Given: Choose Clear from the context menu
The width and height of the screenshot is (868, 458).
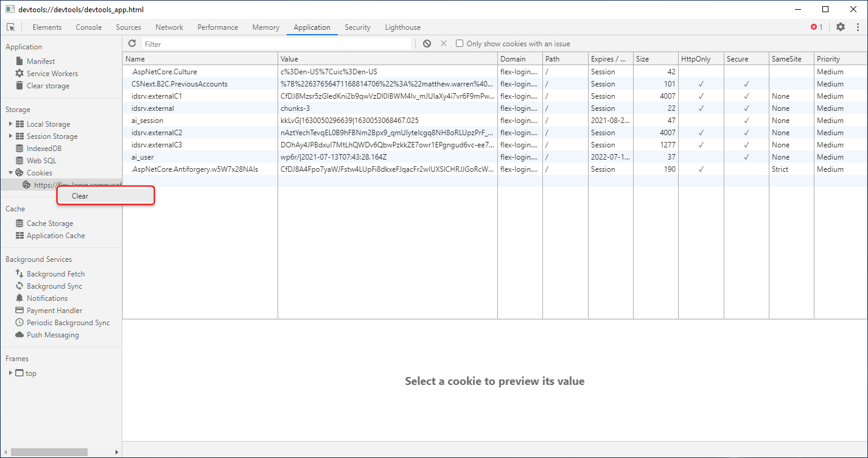Looking at the screenshot, I should (80, 196).
